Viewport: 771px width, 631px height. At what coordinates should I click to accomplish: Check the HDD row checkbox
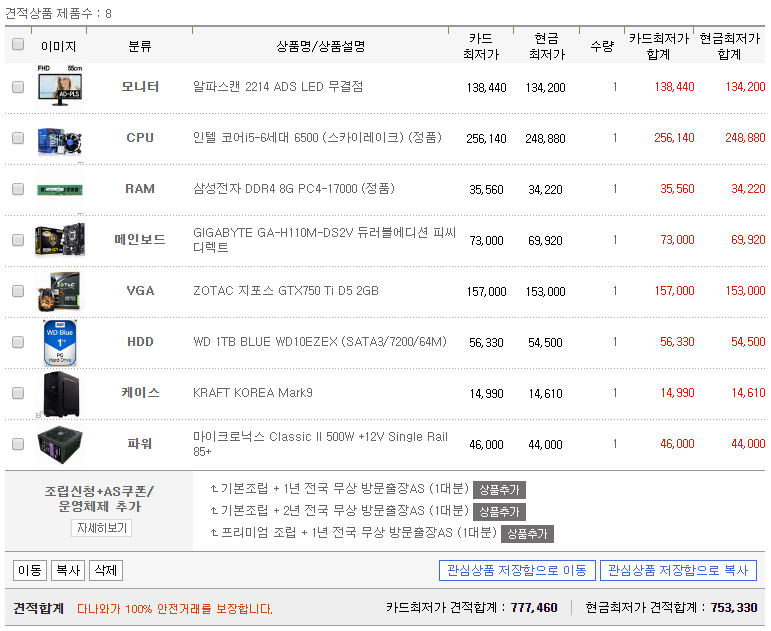[x=18, y=342]
